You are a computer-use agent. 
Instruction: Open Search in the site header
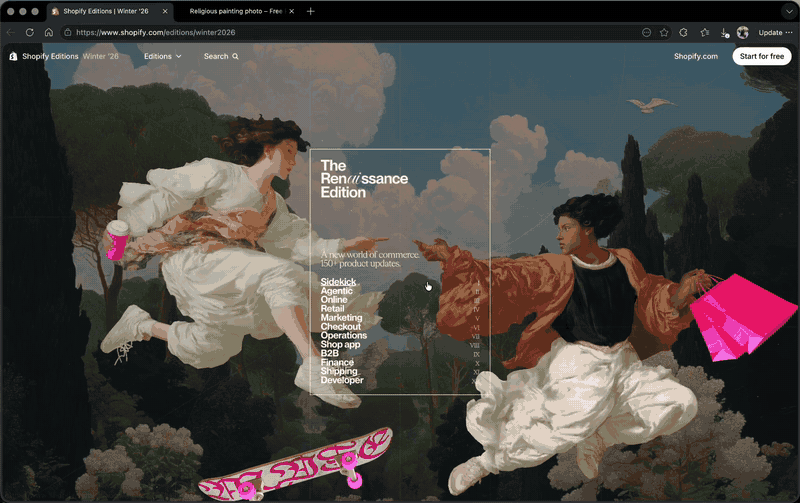click(221, 56)
